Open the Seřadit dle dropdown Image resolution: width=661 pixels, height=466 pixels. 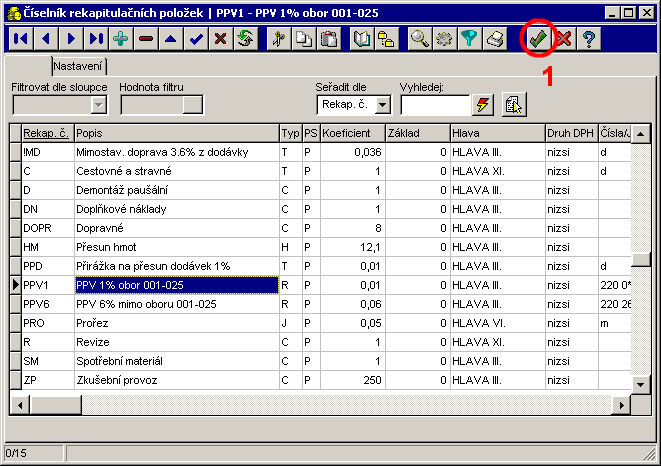pos(383,104)
